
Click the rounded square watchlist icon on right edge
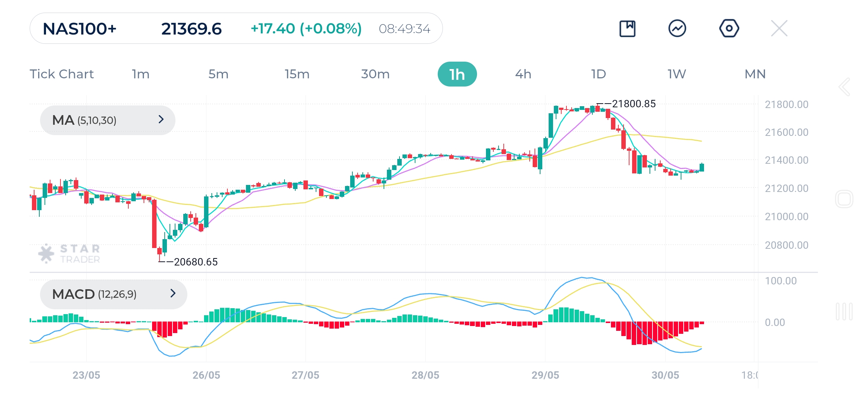pyautogui.click(x=845, y=199)
